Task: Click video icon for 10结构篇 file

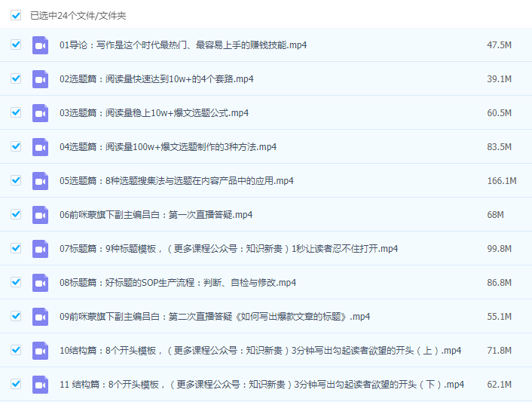Action: click(40, 351)
